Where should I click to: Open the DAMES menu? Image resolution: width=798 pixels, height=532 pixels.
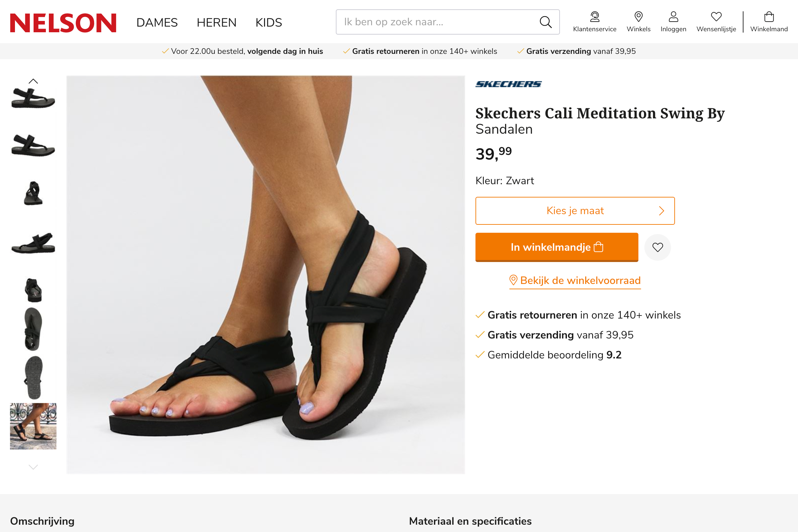(157, 23)
